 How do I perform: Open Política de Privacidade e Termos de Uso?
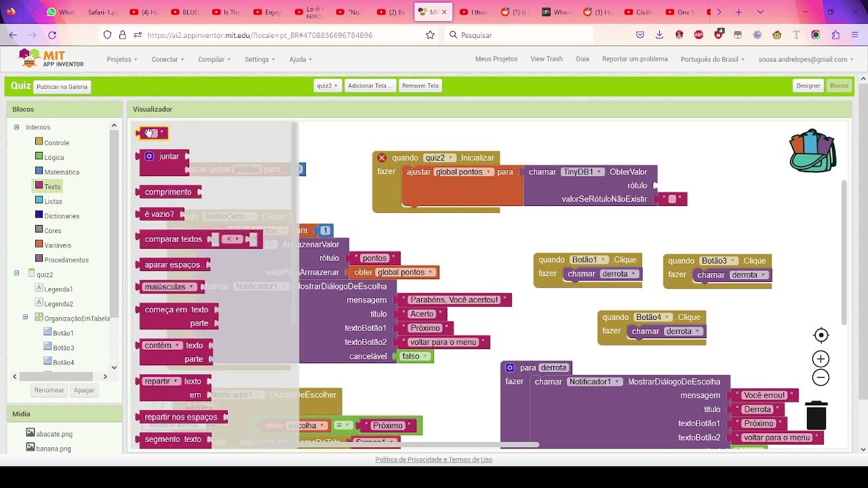point(434,460)
